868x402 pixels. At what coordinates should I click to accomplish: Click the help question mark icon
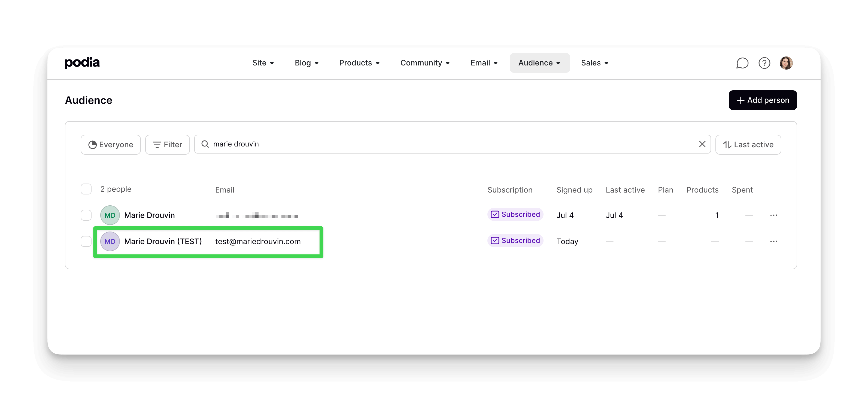(x=764, y=63)
